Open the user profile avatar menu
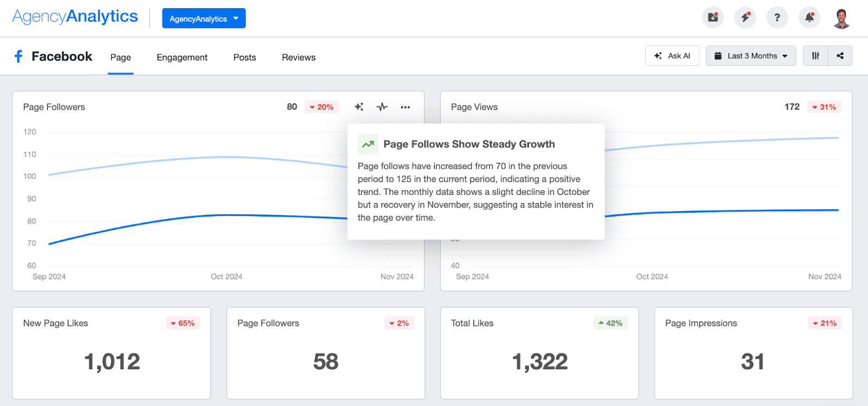868x406 pixels. point(841,18)
